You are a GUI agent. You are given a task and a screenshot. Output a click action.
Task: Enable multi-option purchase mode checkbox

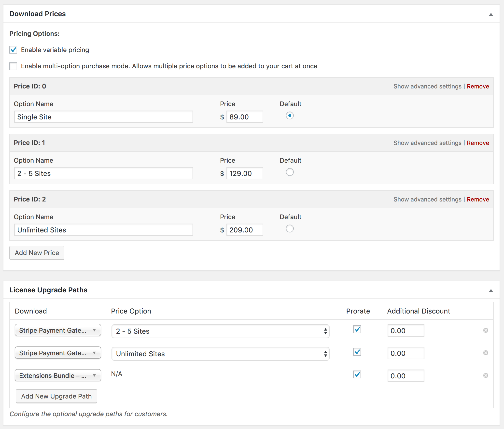pos(13,66)
